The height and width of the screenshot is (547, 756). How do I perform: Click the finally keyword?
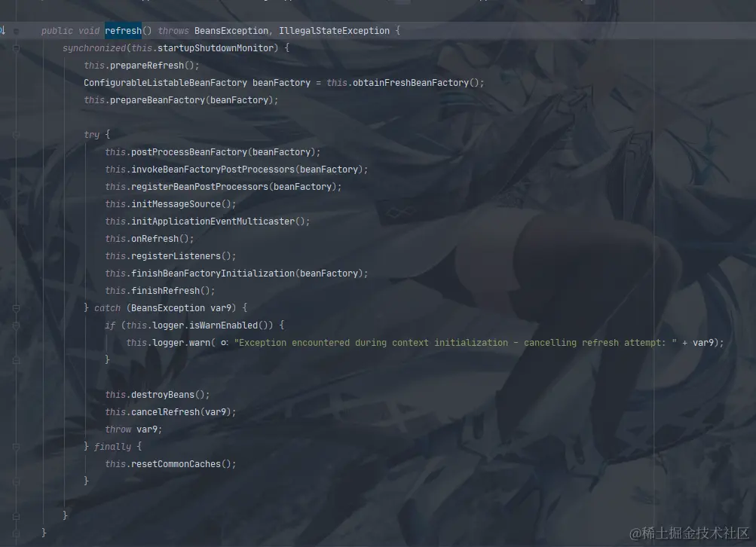pos(112,447)
